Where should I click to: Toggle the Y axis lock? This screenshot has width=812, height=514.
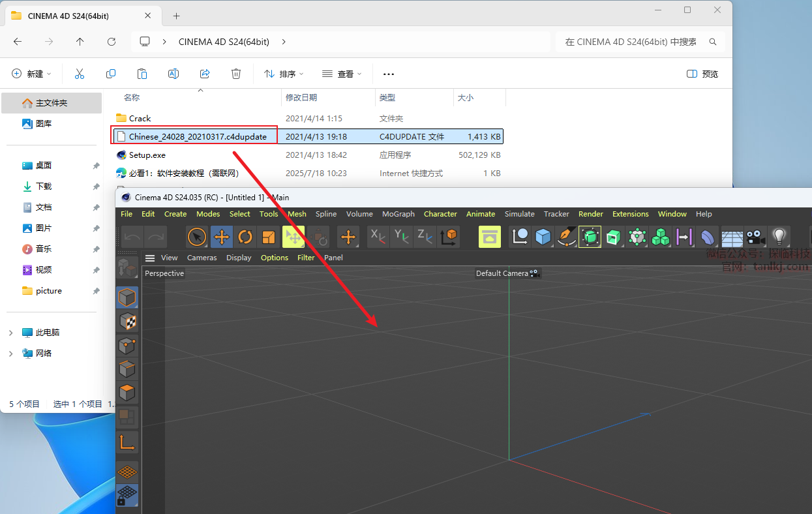(402, 237)
